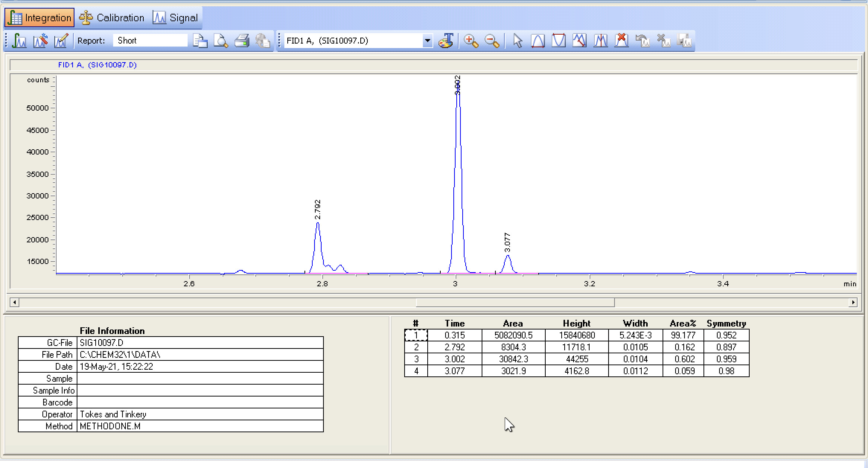Click Area value 5082090.5
868x468 pixels.
[x=514, y=335]
